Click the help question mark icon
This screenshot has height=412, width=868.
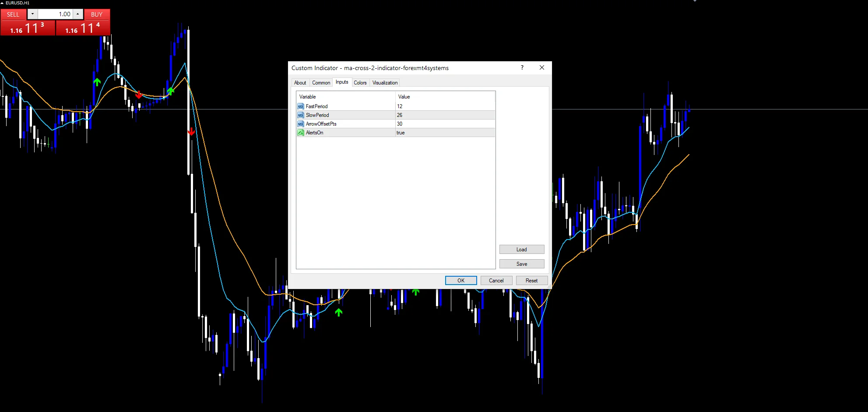[x=522, y=67]
